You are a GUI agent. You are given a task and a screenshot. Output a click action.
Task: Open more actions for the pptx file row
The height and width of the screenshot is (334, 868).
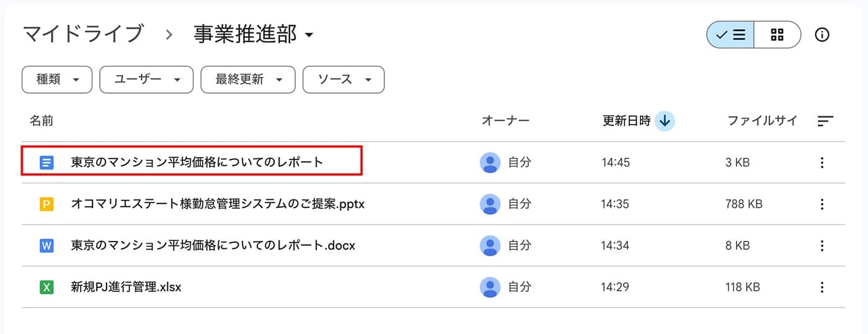[822, 204]
